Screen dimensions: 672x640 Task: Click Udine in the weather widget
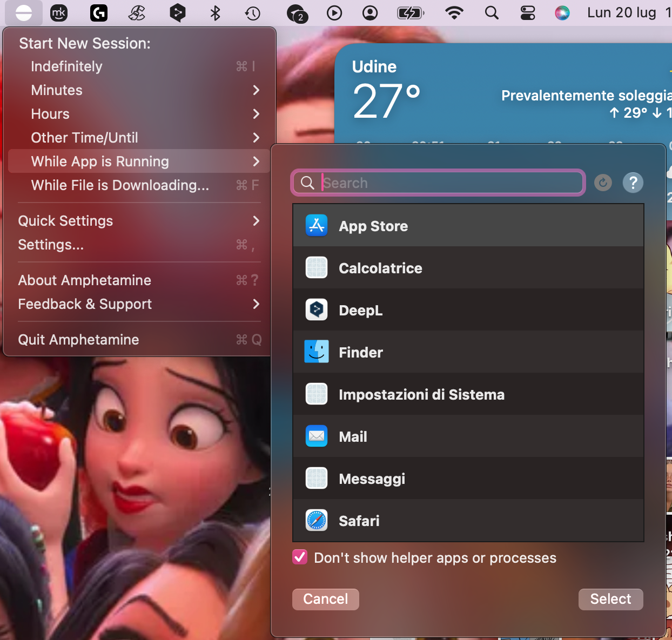(x=374, y=66)
